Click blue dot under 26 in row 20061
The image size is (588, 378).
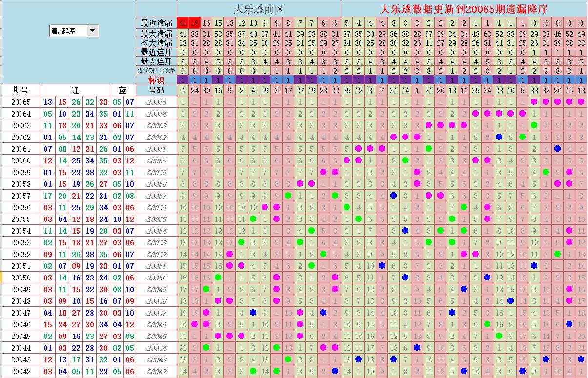(x=557, y=149)
